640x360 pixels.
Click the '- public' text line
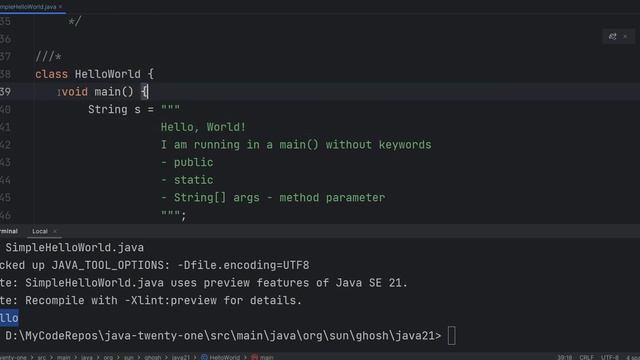187,162
